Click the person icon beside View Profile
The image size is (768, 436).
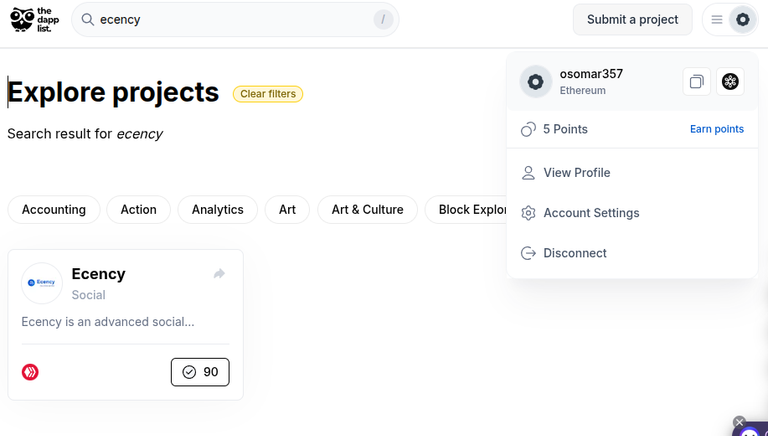[528, 172]
